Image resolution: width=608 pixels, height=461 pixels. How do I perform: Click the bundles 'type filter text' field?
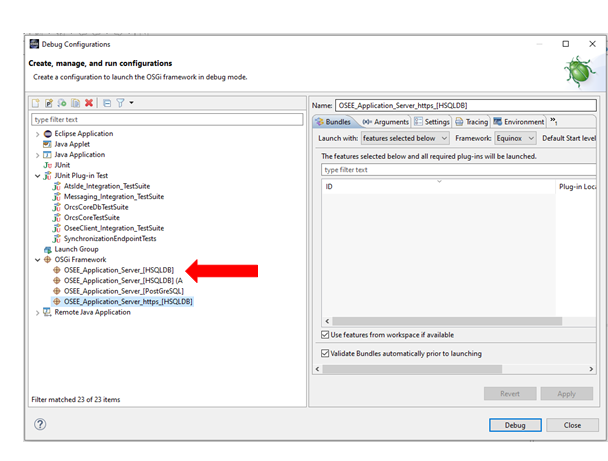(x=459, y=170)
